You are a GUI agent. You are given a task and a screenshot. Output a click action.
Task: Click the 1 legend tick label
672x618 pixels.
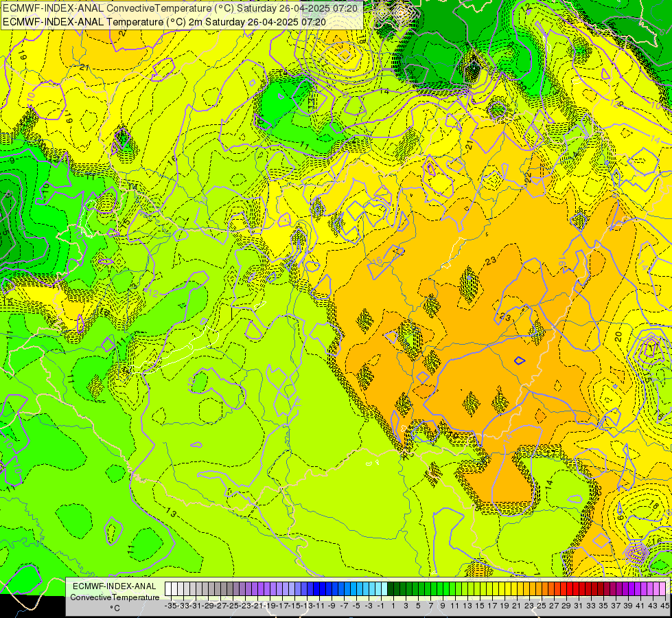point(393,606)
